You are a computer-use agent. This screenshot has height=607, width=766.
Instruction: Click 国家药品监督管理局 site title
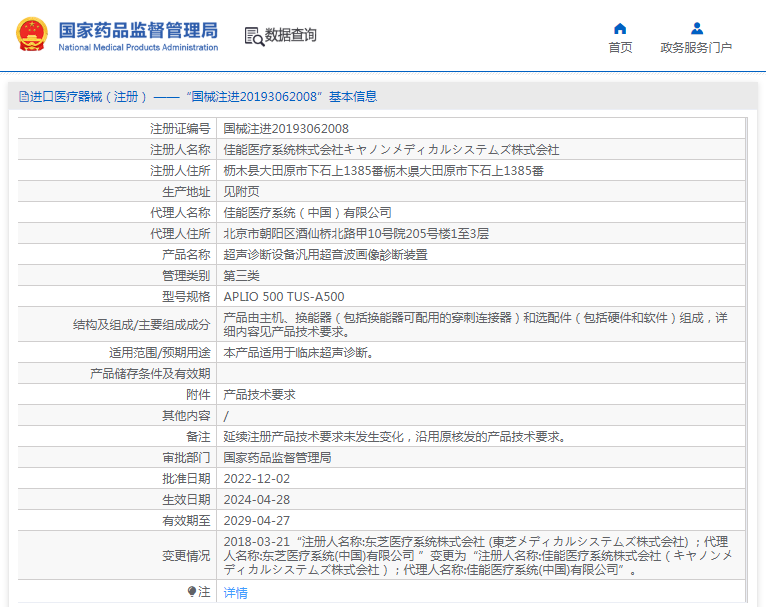pos(138,30)
